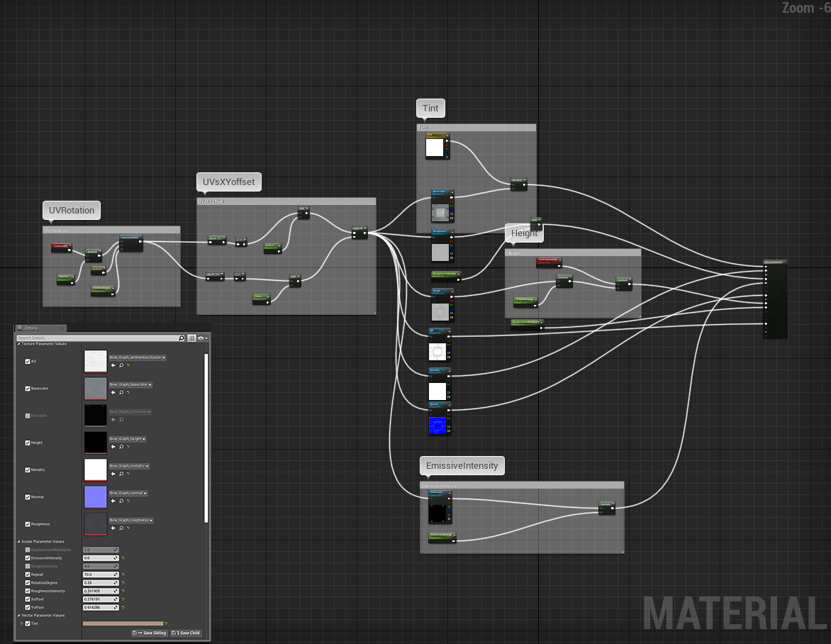Open the view options eye dropdown
This screenshot has width=831, height=644.
[203, 338]
